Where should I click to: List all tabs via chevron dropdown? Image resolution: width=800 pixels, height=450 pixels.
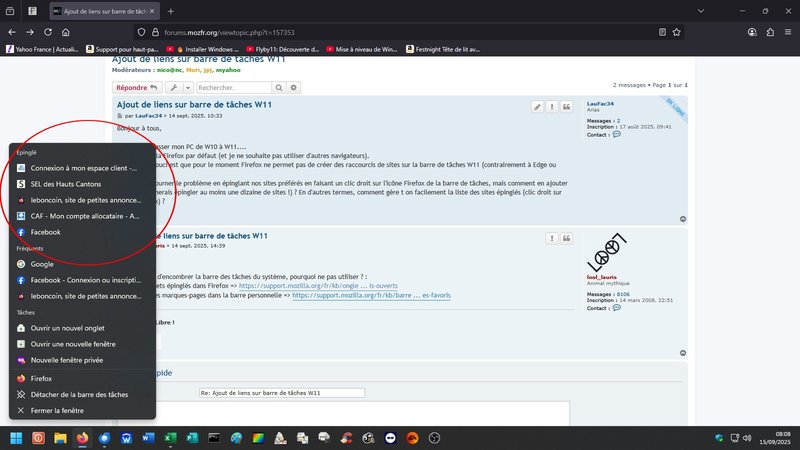[701, 11]
